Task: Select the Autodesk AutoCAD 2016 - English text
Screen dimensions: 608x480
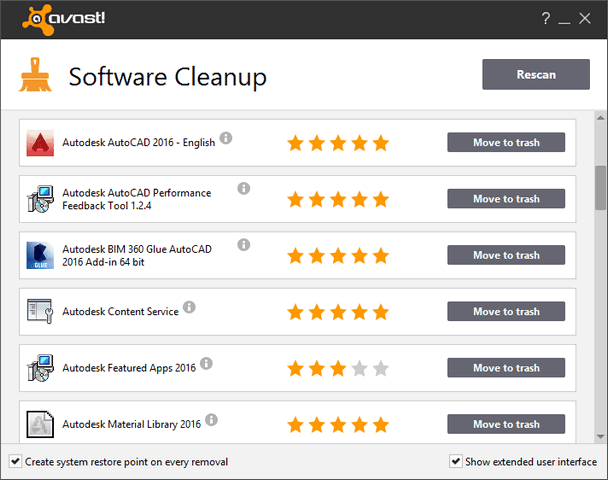Action: coord(139,143)
